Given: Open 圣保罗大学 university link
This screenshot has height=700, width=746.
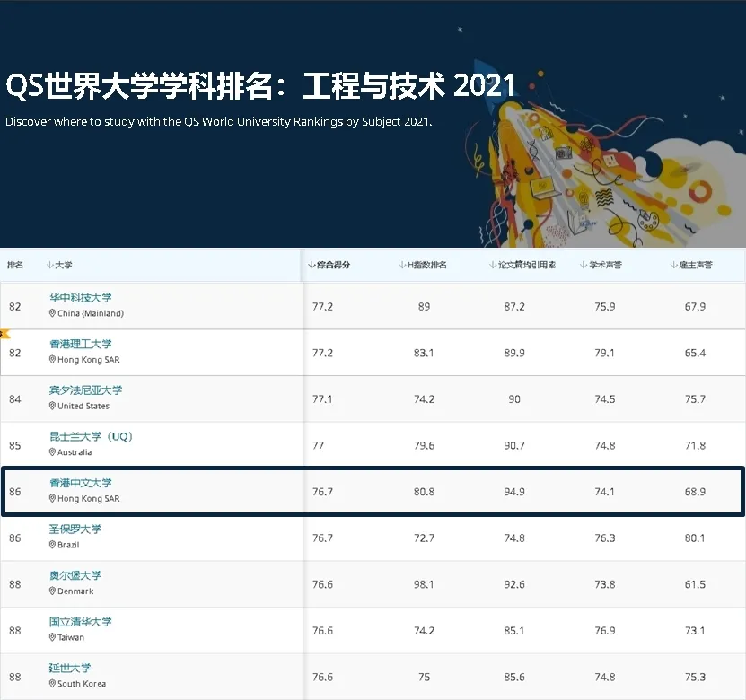Looking at the screenshot, I should [75, 529].
